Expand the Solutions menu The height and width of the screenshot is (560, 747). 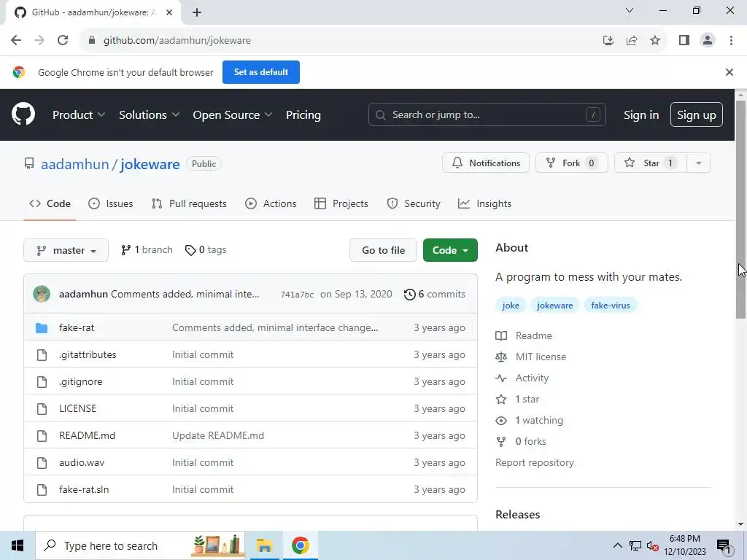(149, 114)
